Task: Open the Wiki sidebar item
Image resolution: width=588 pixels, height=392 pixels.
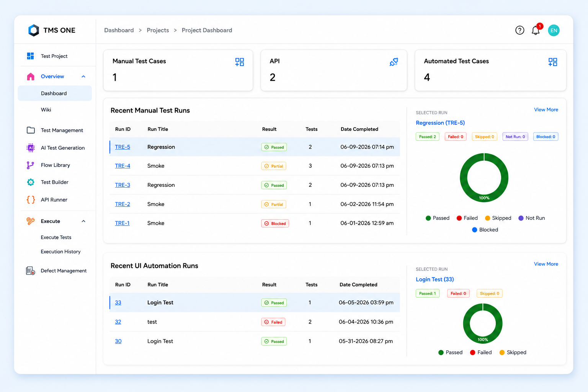Action: pyautogui.click(x=46, y=110)
